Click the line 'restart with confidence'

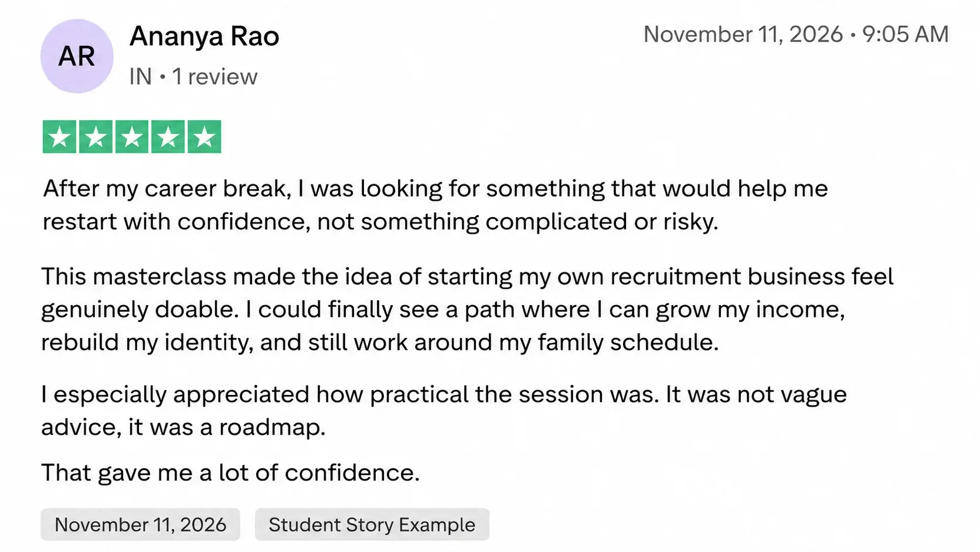coord(380,222)
